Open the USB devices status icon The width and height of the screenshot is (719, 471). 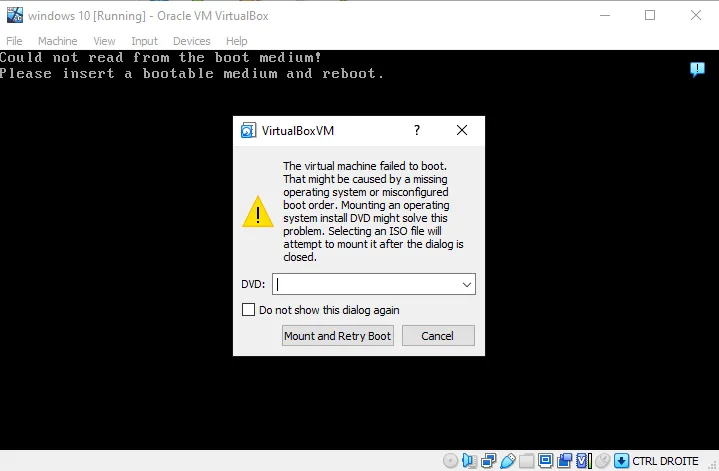(508, 461)
